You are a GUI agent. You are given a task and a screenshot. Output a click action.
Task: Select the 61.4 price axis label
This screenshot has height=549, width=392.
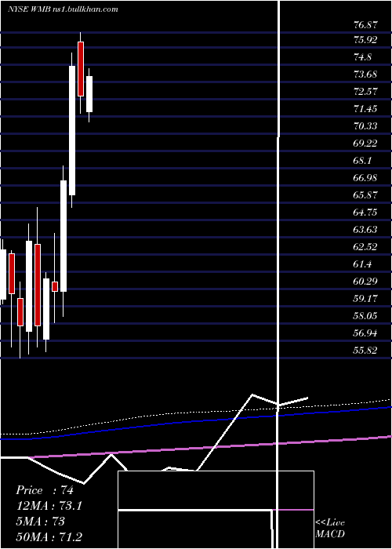tap(362, 264)
